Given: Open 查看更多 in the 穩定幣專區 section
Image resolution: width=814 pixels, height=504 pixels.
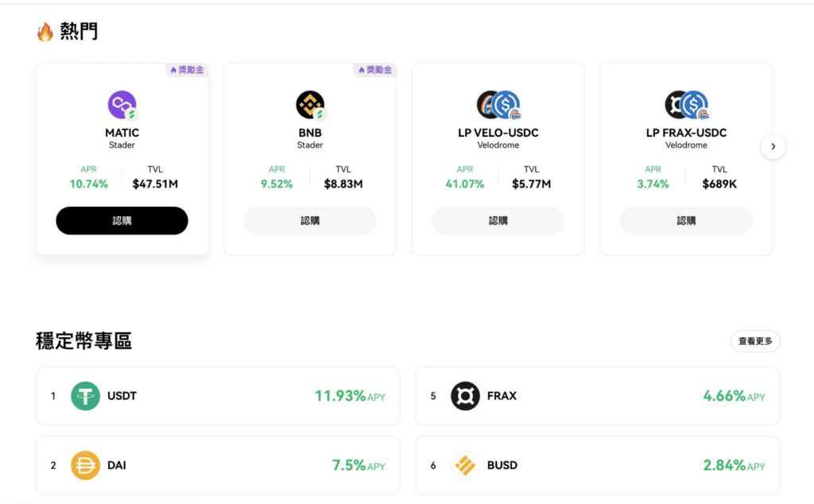Looking at the screenshot, I should pos(754,340).
